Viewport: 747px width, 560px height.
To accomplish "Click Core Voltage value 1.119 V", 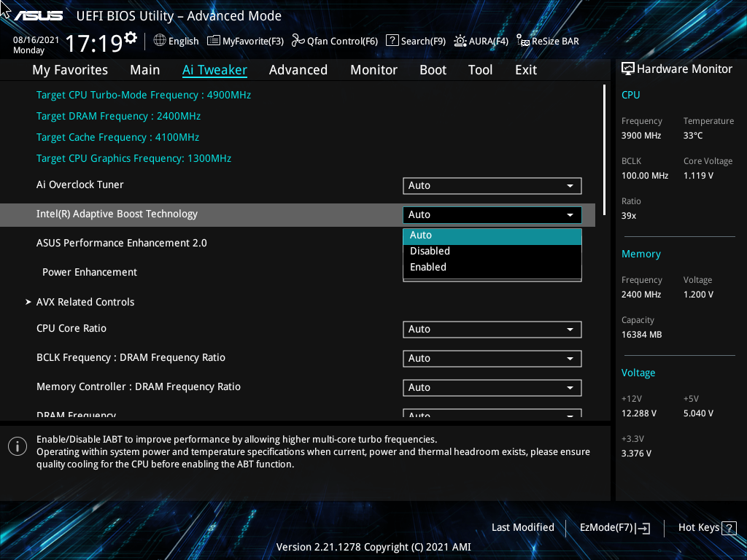I will click(698, 176).
